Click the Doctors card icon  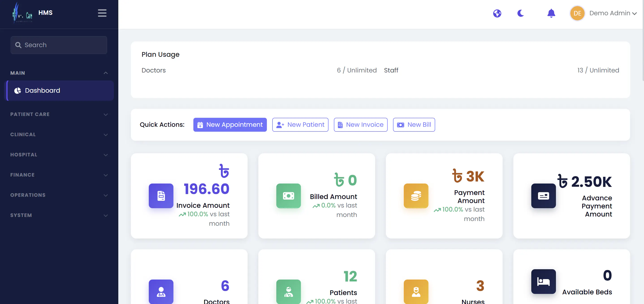[x=161, y=292]
